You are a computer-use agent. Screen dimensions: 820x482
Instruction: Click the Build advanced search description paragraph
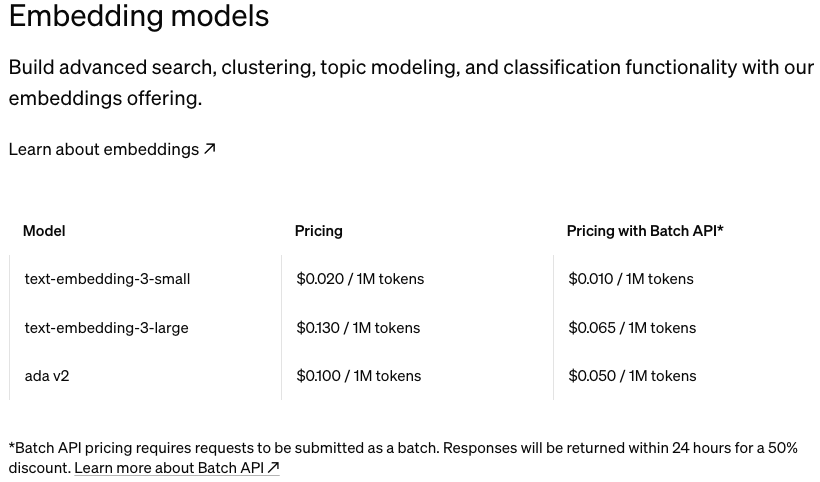[411, 83]
